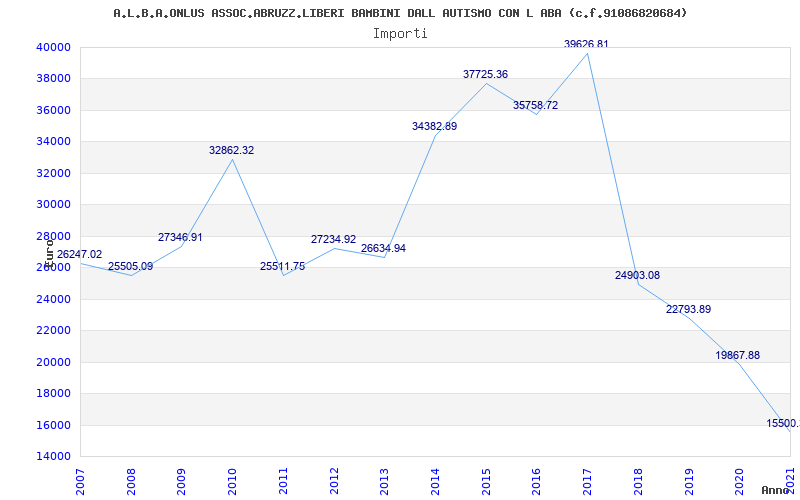
Task: Click the 2016 x-axis year label
Action: pos(536,482)
